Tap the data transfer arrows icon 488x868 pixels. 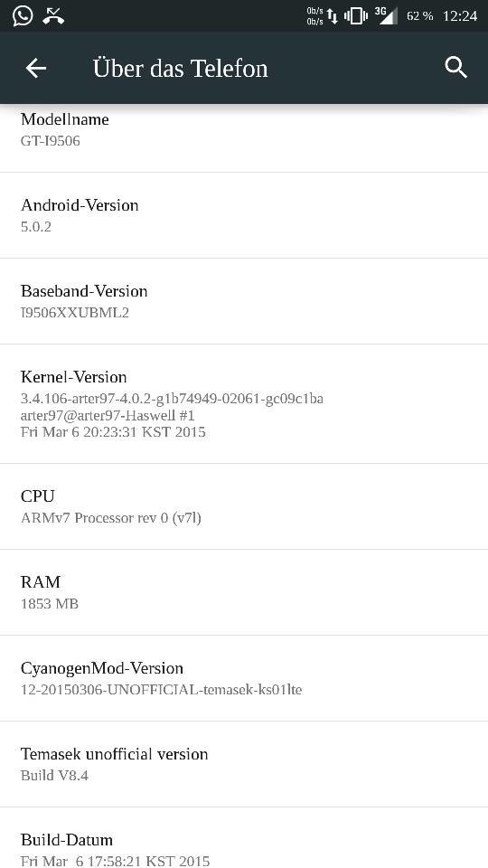(333, 16)
